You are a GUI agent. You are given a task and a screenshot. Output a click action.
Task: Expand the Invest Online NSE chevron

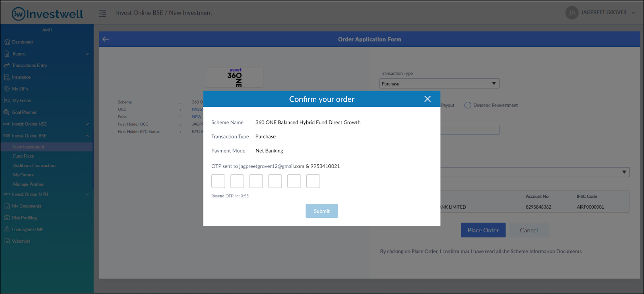87,124
